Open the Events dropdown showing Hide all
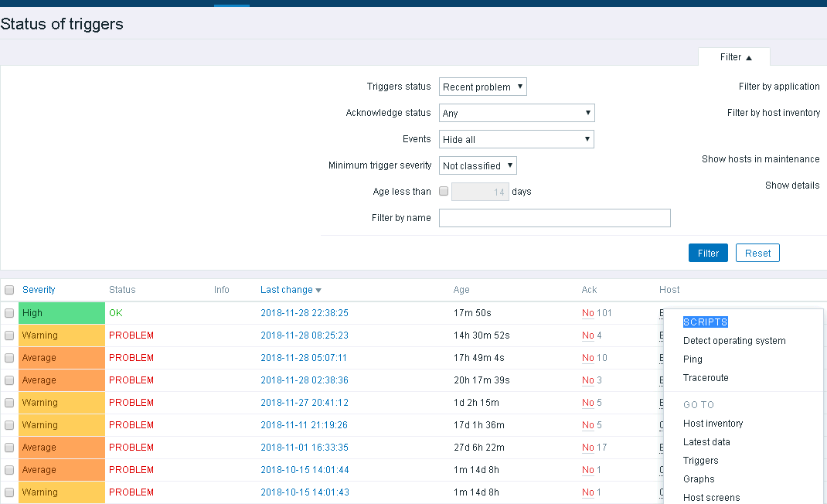The height and width of the screenshot is (504, 827). [x=516, y=139]
